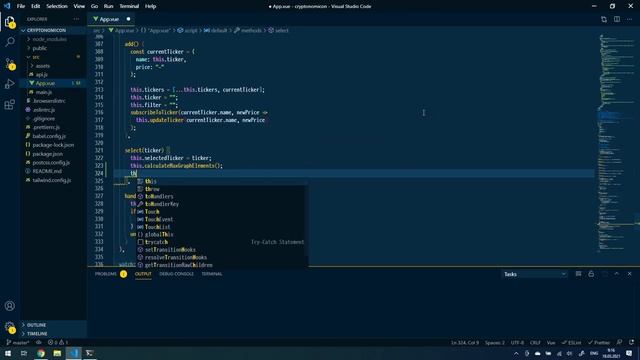Expand the public folder

tap(53, 48)
